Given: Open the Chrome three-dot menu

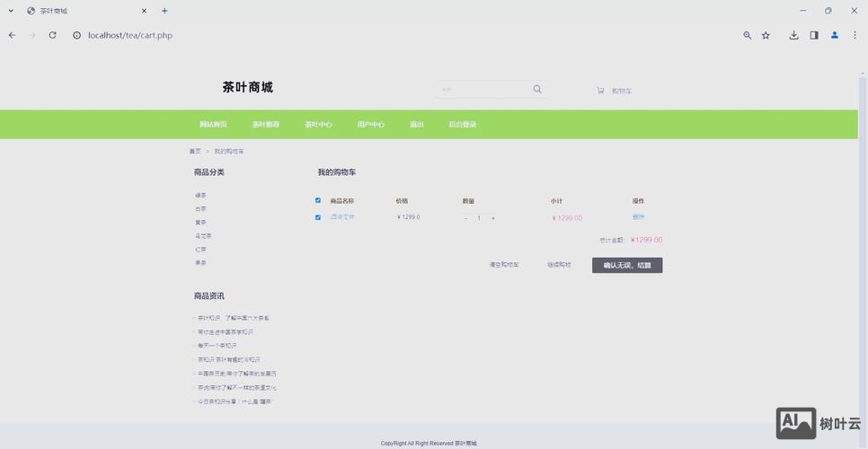Looking at the screenshot, I should (x=855, y=35).
